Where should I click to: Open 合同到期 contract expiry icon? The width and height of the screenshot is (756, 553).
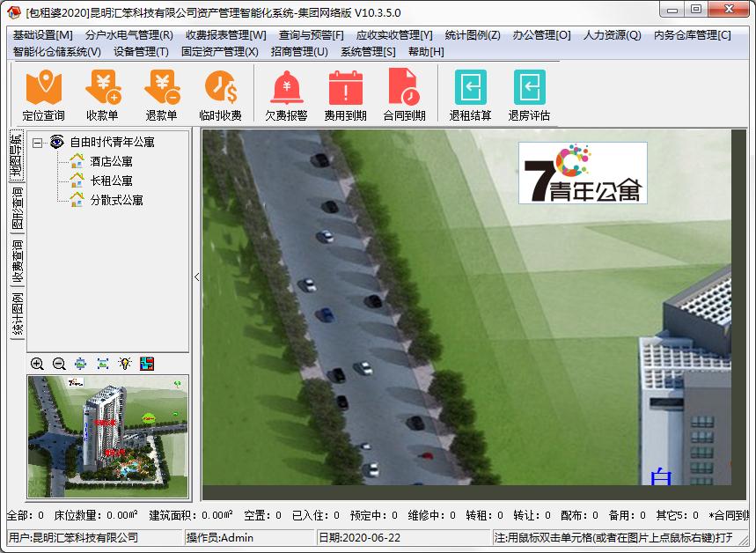coord(404,95)
